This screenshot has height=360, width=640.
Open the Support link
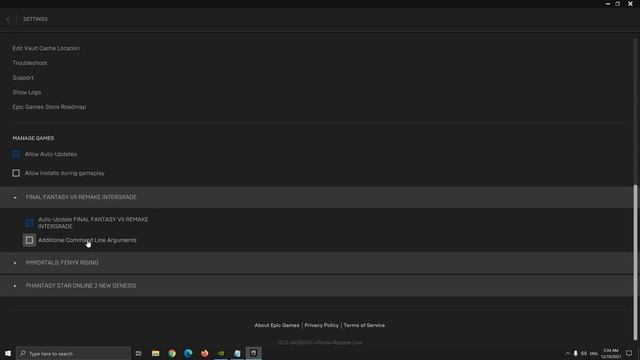click(x=23, y=78)
